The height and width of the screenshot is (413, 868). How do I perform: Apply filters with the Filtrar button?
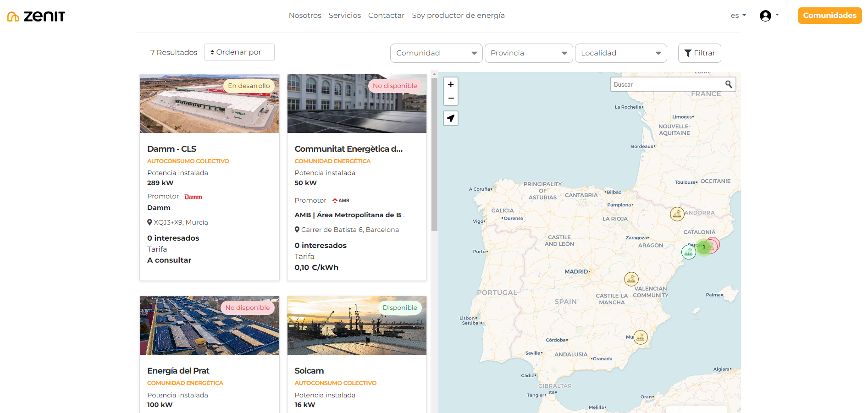point(699,53)
